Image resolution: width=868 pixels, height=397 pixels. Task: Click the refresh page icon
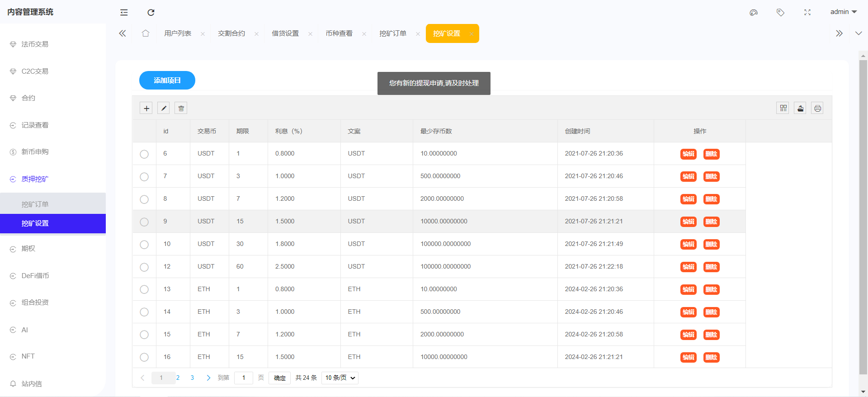click(x=151, y=12)
